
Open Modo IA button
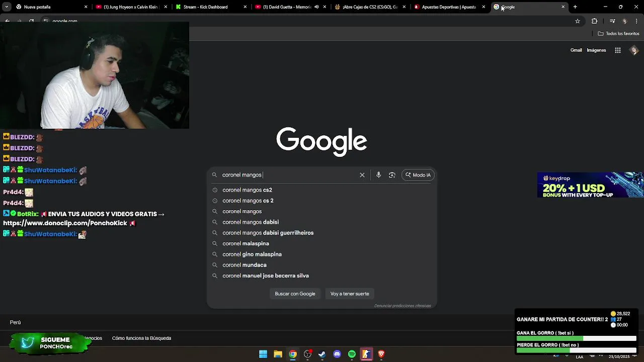tap(418, 175)
